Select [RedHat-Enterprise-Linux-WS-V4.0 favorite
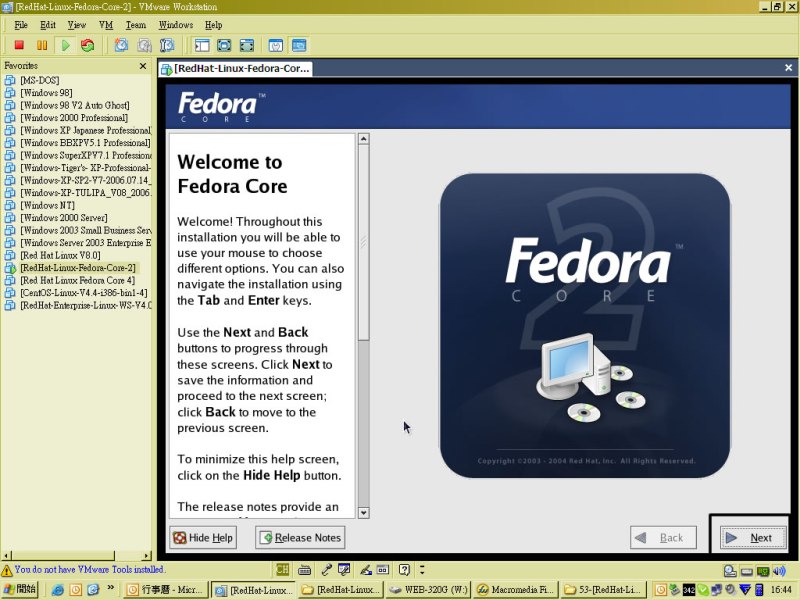This screenshot has width=800, height=600. click(x=86, y=306)
